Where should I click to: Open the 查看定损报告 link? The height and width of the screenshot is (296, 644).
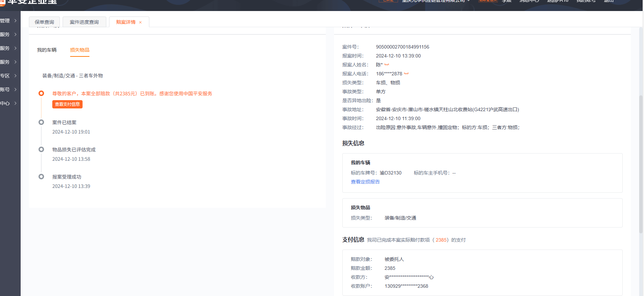pos(365,182)
